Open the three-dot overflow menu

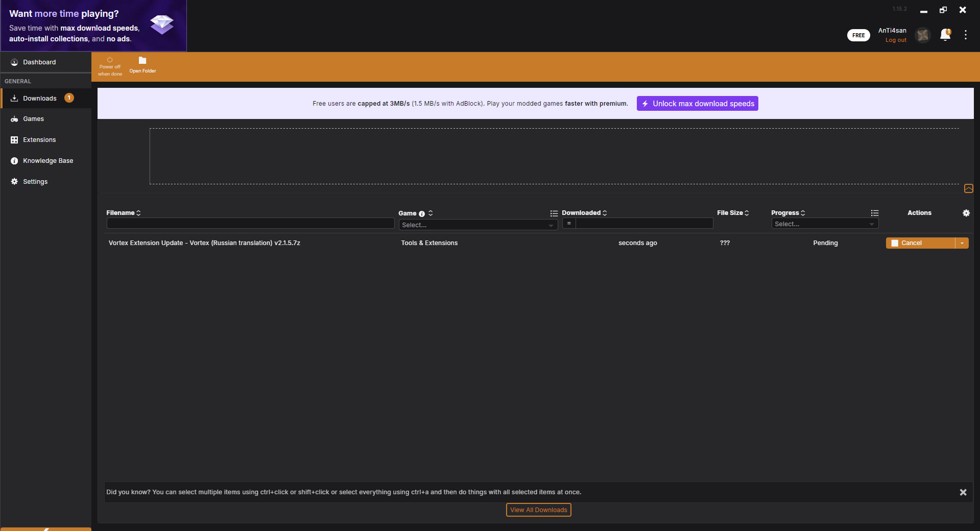tap(966, 35)
